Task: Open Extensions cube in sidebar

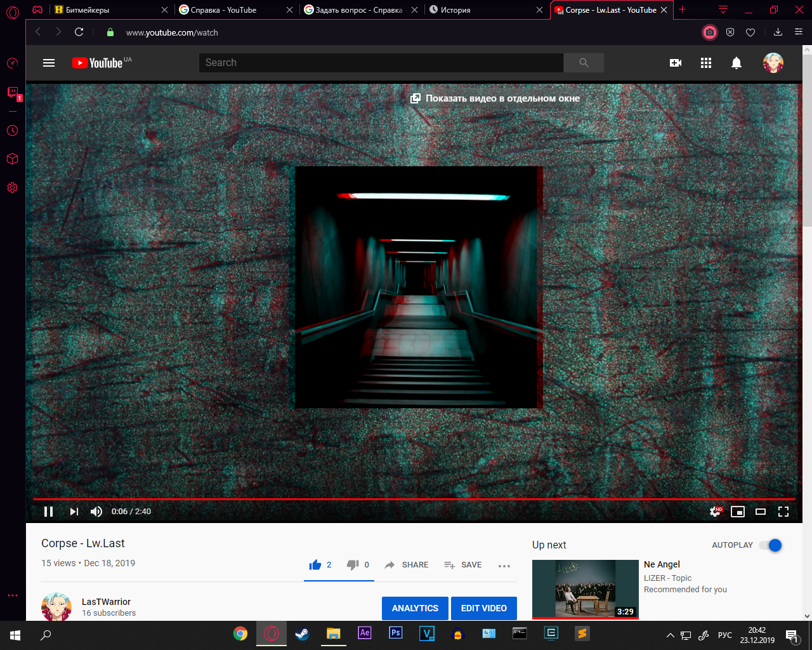Action: [13, 159]
